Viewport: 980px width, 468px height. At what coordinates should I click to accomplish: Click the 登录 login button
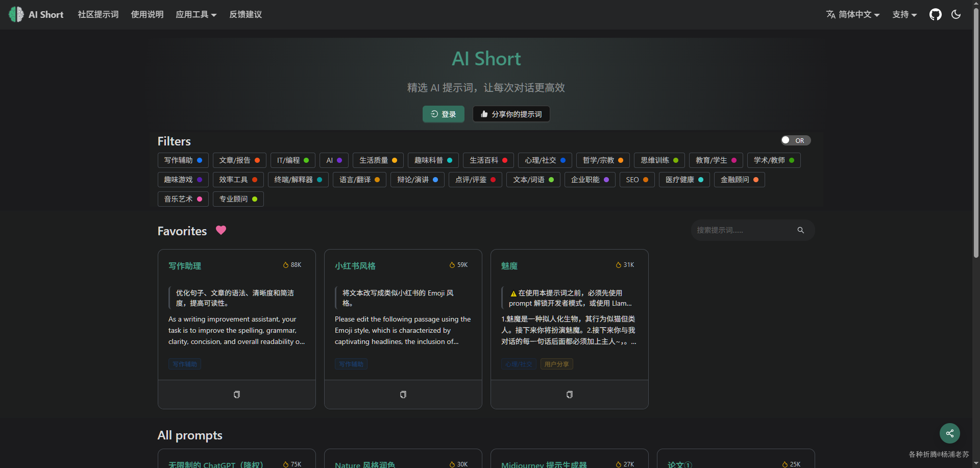pyautogui.click(x=444, y=114)
